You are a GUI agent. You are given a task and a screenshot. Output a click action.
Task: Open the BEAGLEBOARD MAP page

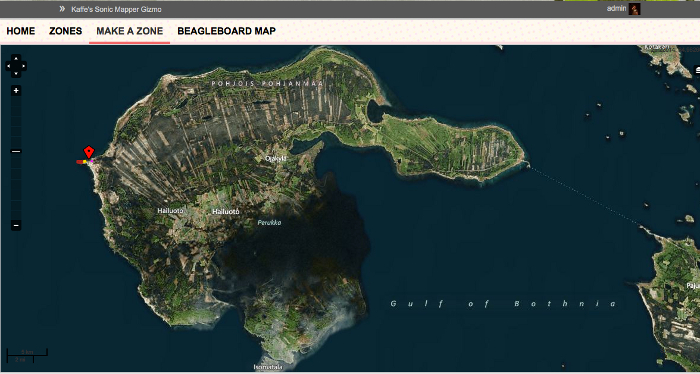coord(226,31)
